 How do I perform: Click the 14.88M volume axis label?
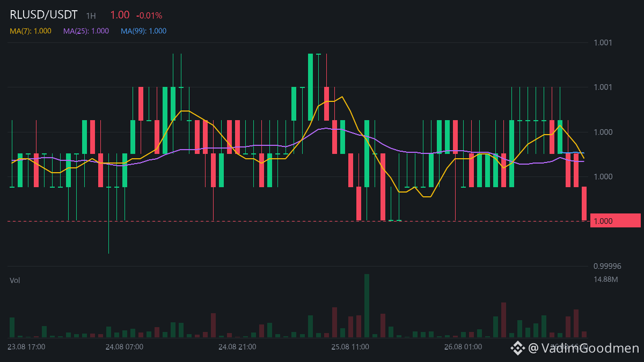click(x=606, y=279)
